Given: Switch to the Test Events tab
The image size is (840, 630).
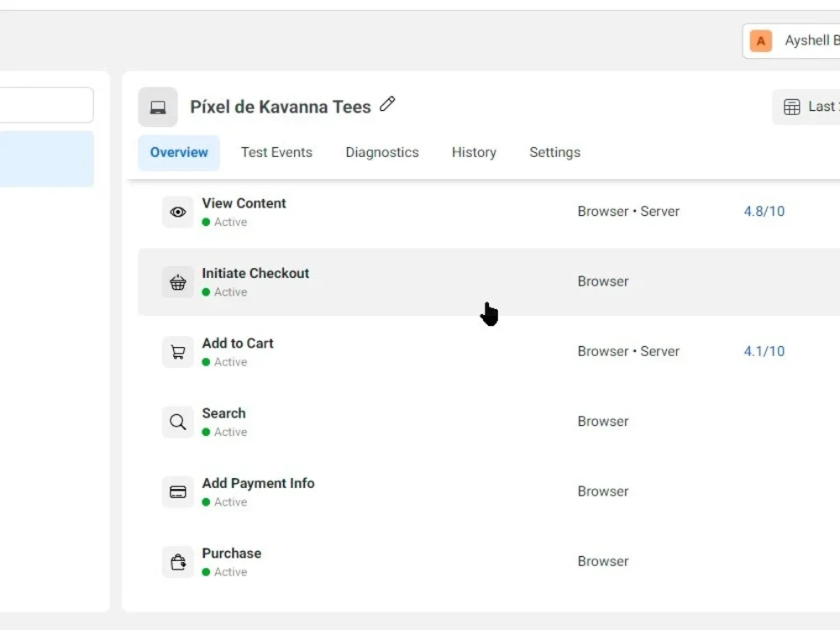Looking at the screenshot, I should 276,152.
